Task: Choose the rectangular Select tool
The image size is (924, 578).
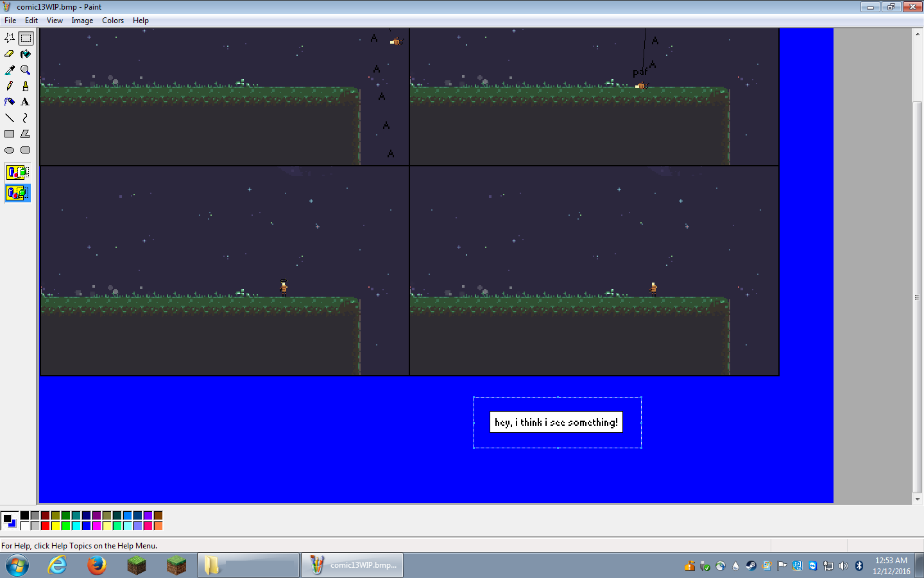Action: pos(26,38)
